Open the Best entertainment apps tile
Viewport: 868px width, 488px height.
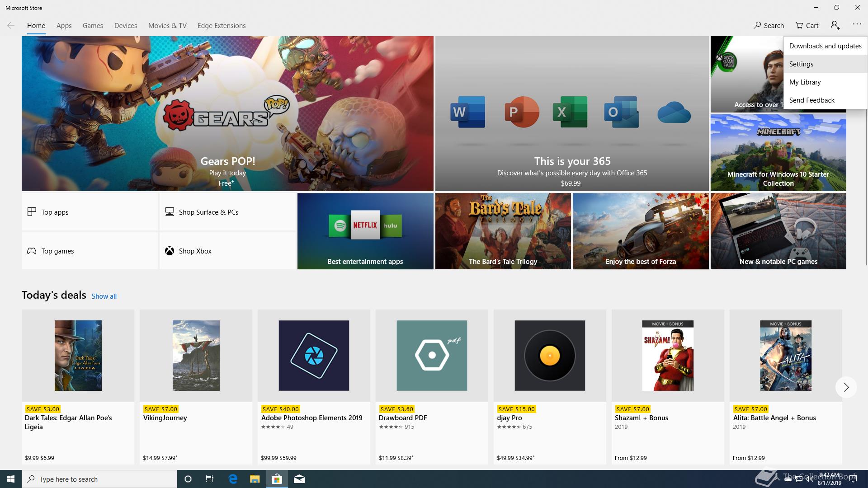[365, 231]
